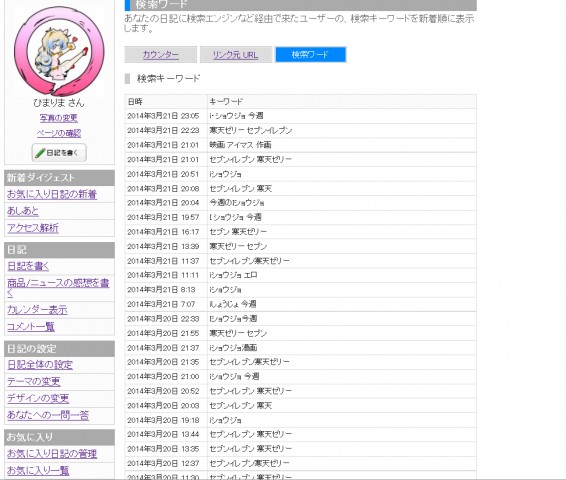Open お気に入り日記の新着 in sidebar

[x=52, y=194]
